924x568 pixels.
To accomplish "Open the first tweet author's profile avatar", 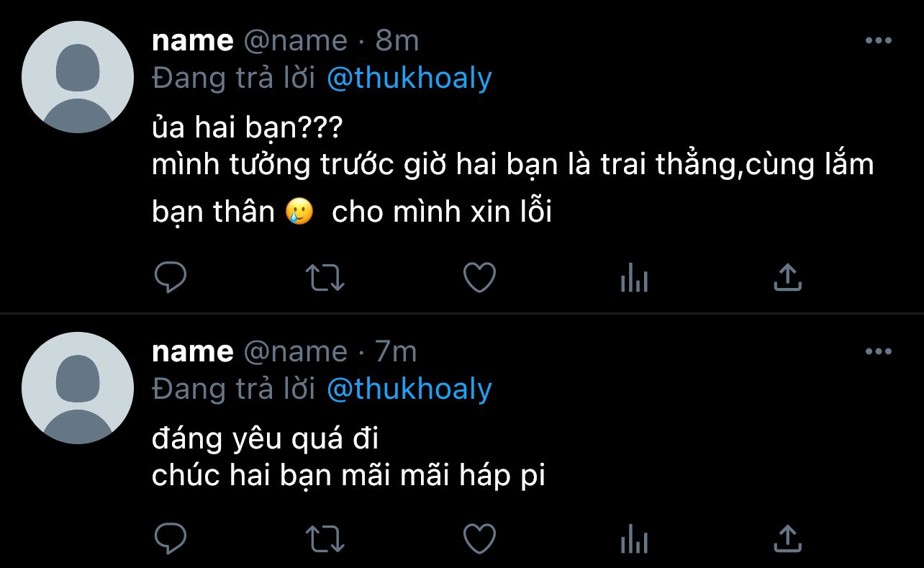I will tap(78, 77).
